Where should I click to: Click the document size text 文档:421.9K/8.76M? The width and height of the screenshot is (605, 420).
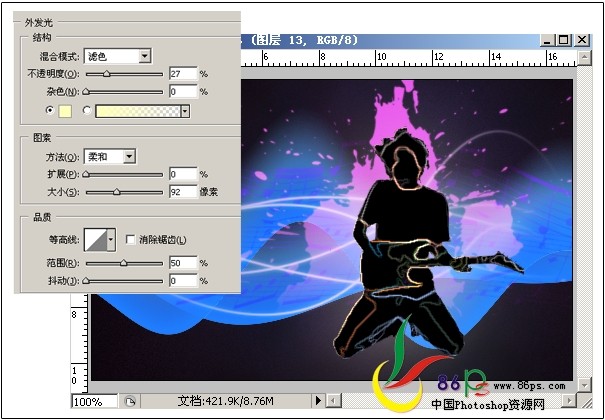point(225,401)
